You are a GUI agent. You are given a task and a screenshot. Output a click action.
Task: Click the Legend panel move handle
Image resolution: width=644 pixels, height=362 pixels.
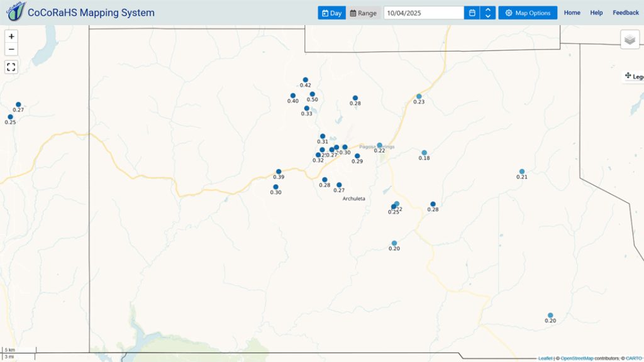[x=628, y=75]
